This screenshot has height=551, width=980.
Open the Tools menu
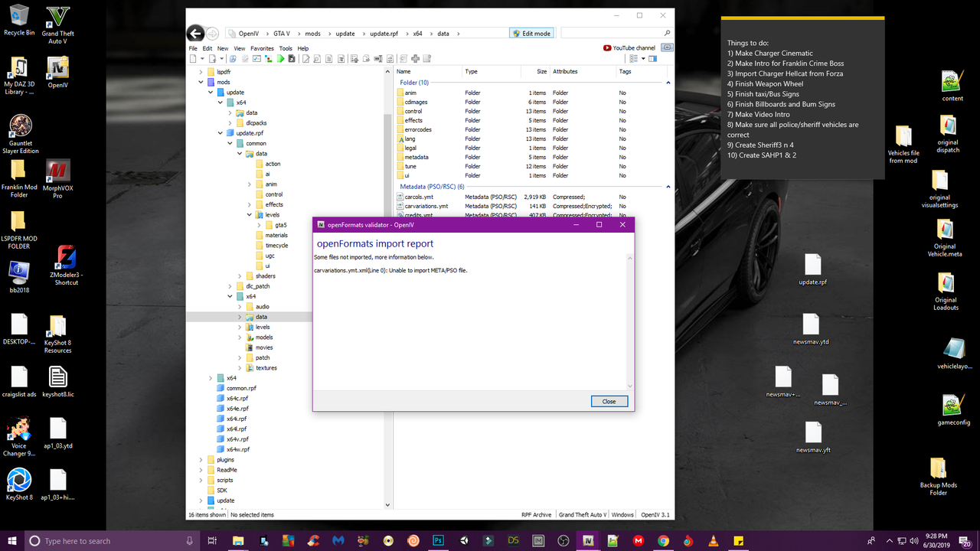286,48
